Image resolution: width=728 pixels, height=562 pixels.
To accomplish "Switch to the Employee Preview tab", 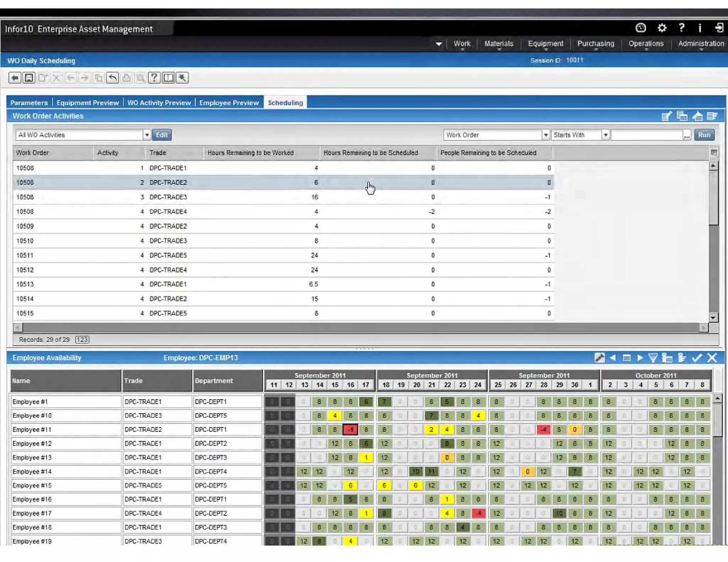I will coord(229,103).
